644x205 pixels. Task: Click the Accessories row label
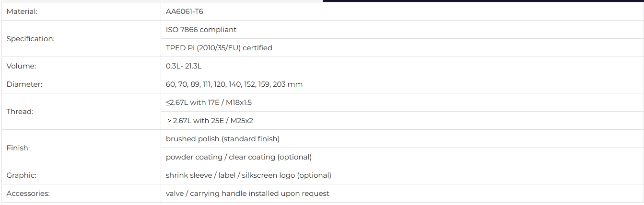coord(28,194)
